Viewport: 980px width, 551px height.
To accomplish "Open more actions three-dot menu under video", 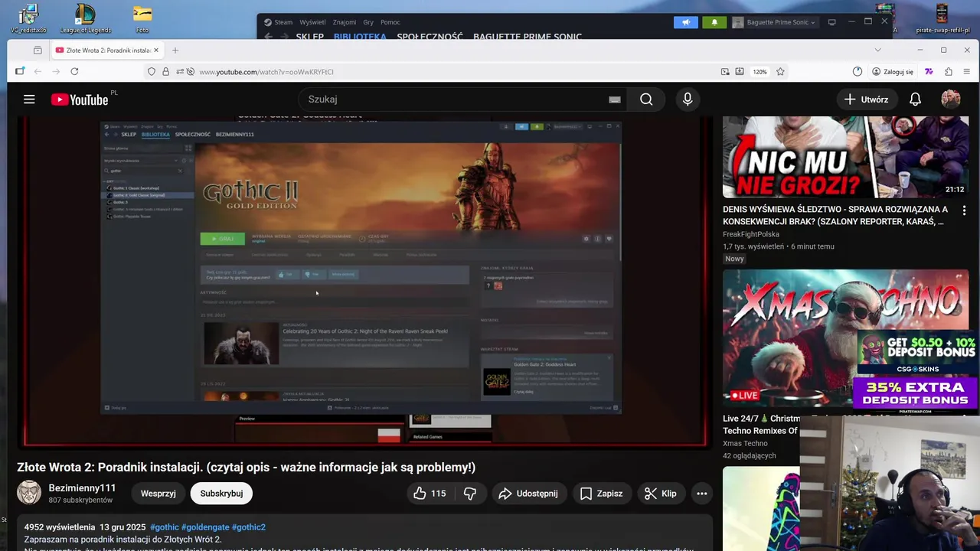I will point(701,494).
